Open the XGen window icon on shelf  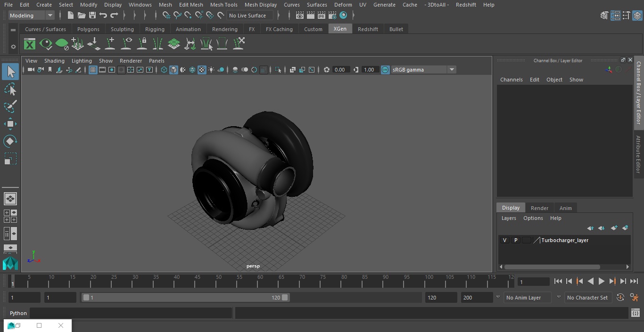point(30,44)
